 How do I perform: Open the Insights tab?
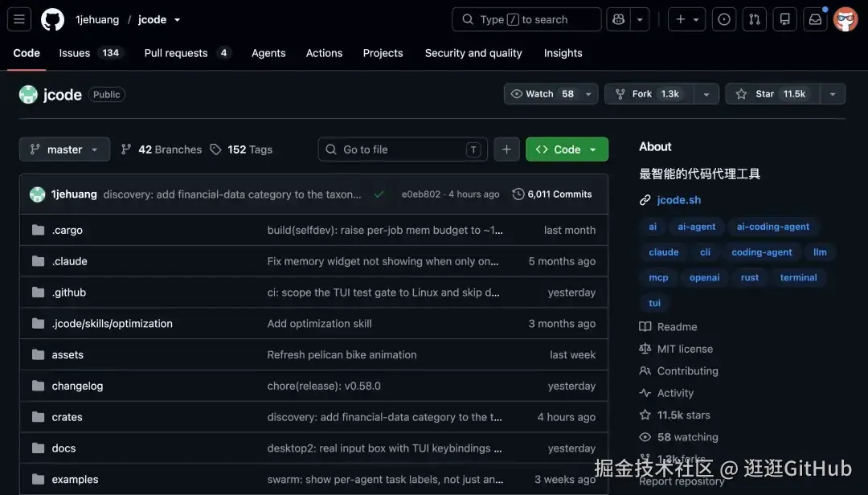563,53
